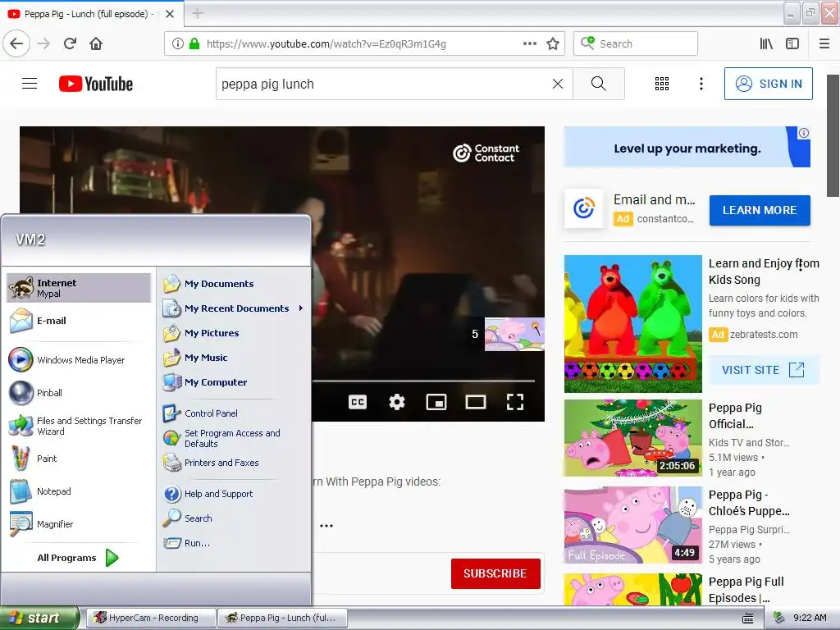Open My Pictures folder
The image size is (840, 630).
click(x=234, y=333)
